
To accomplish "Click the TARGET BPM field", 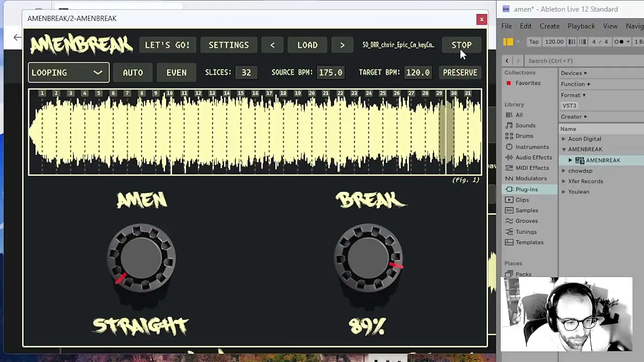I will [x=418, y=72].
